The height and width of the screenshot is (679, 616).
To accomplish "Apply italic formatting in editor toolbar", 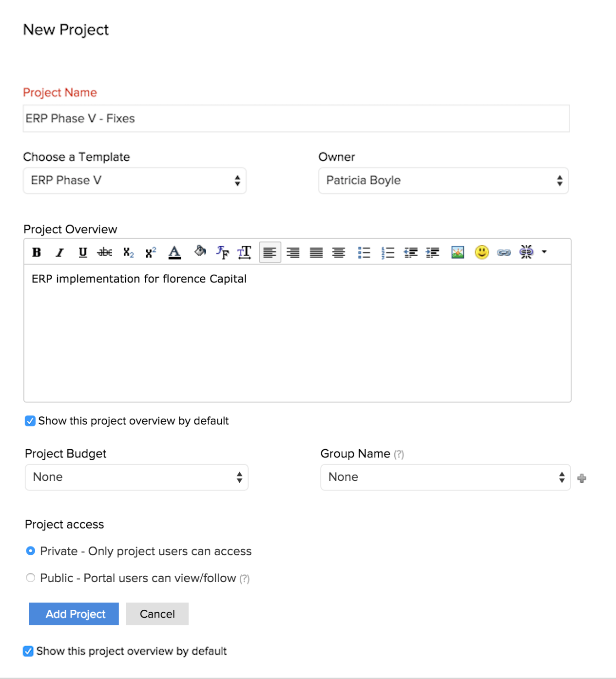I will click(59, 252).
